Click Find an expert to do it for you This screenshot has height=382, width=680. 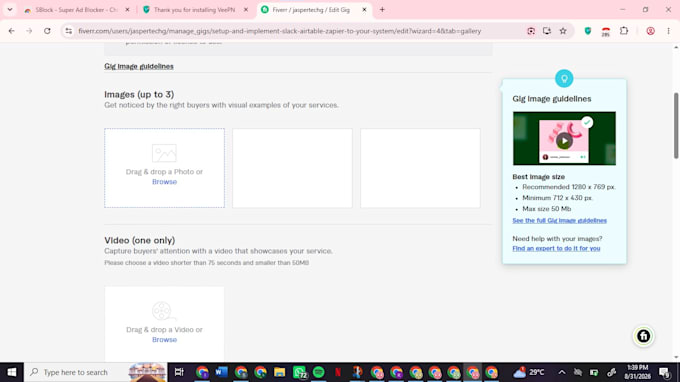click(x=556, y=248)
